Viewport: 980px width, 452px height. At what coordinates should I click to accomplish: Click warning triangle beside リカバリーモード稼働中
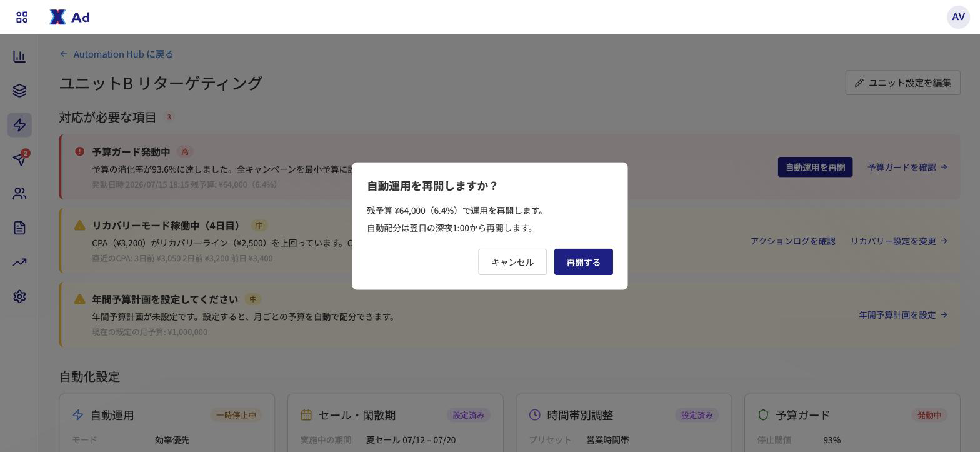coord(80,225)
